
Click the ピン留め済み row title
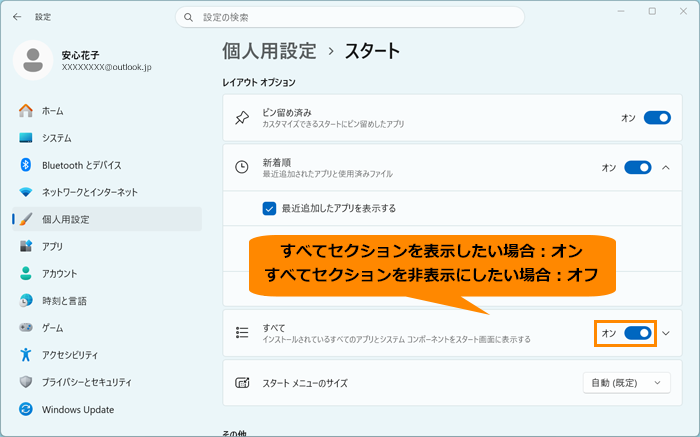pyautogui.click(x=287, y=112)
